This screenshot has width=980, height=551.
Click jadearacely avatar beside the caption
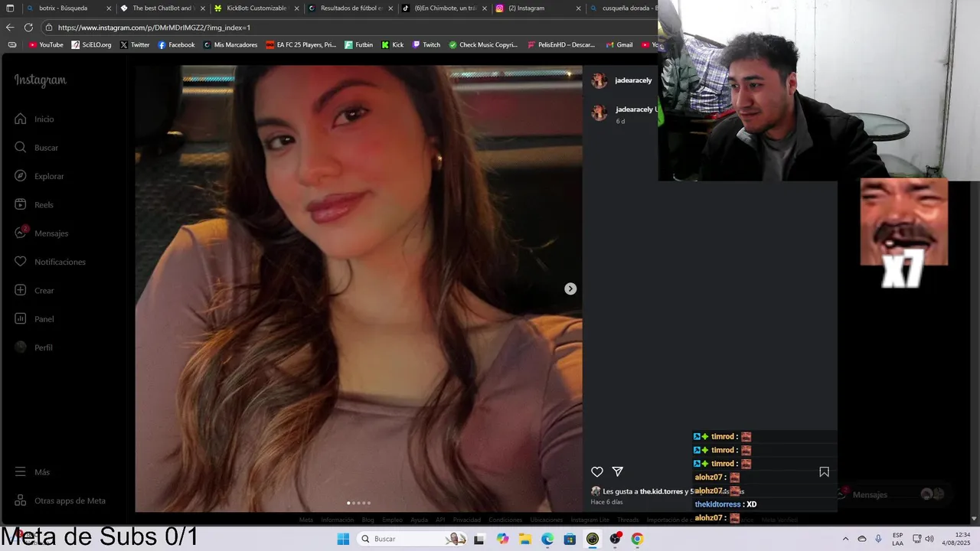(599, 112)
